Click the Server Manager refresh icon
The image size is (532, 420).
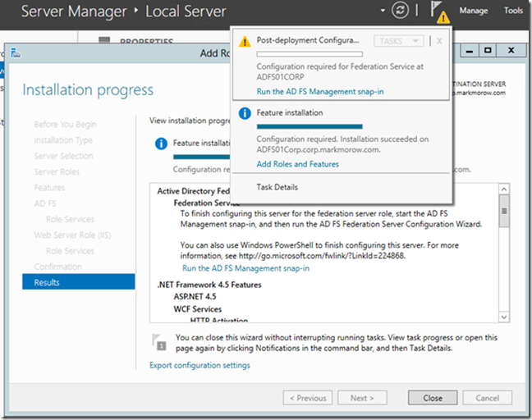pos(400,10)
